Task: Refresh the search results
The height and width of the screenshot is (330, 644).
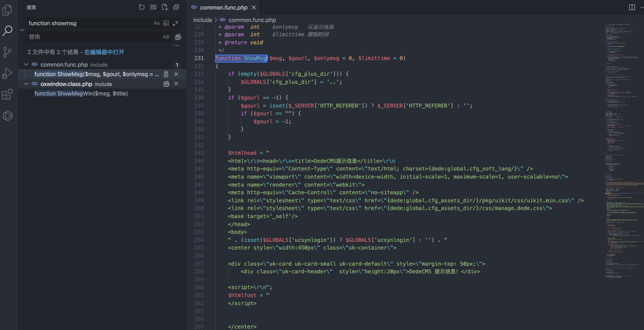Action: (x=142, y=7)
